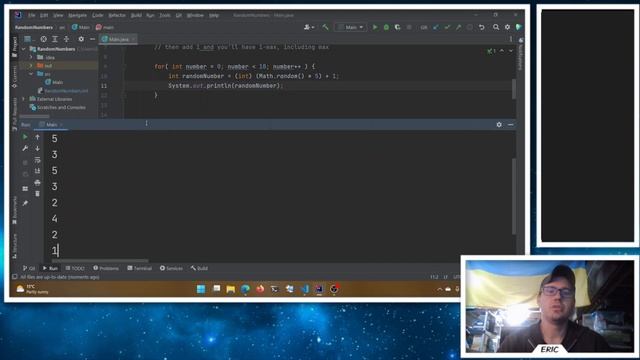Collapse the src folder
This screenshot has height=360, width=640.
(31, 74)
